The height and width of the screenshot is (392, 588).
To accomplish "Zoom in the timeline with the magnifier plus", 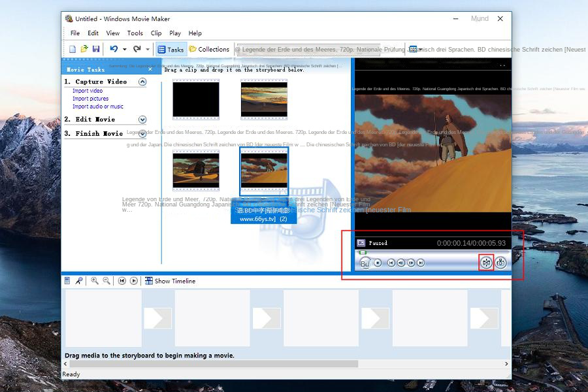I will click(x=95, y=280).
